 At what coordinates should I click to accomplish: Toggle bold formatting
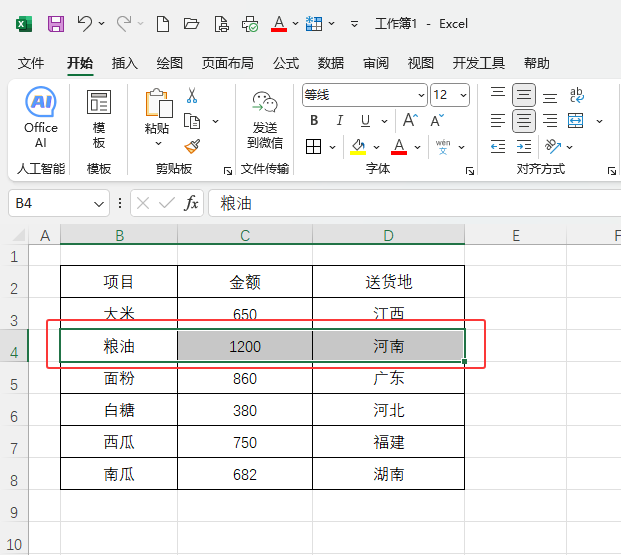click(x=314, y=120)
